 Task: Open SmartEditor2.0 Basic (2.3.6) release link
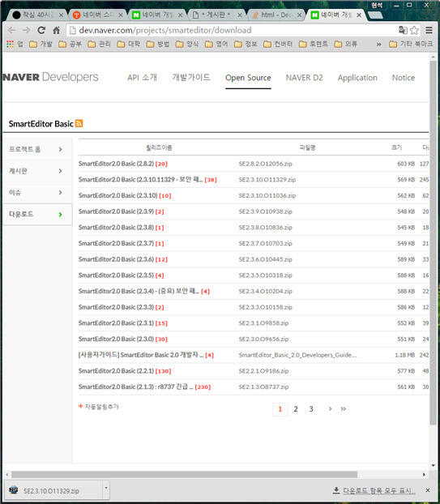pos(116,259)
